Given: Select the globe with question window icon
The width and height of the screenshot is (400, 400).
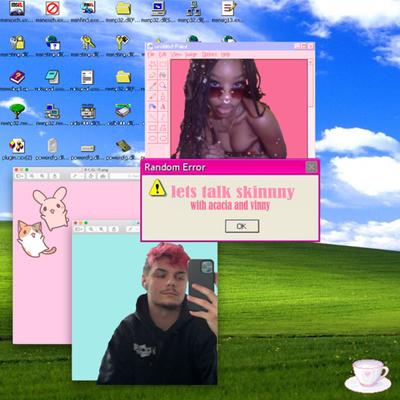Looking at the screenshot, I should [53, 43].
